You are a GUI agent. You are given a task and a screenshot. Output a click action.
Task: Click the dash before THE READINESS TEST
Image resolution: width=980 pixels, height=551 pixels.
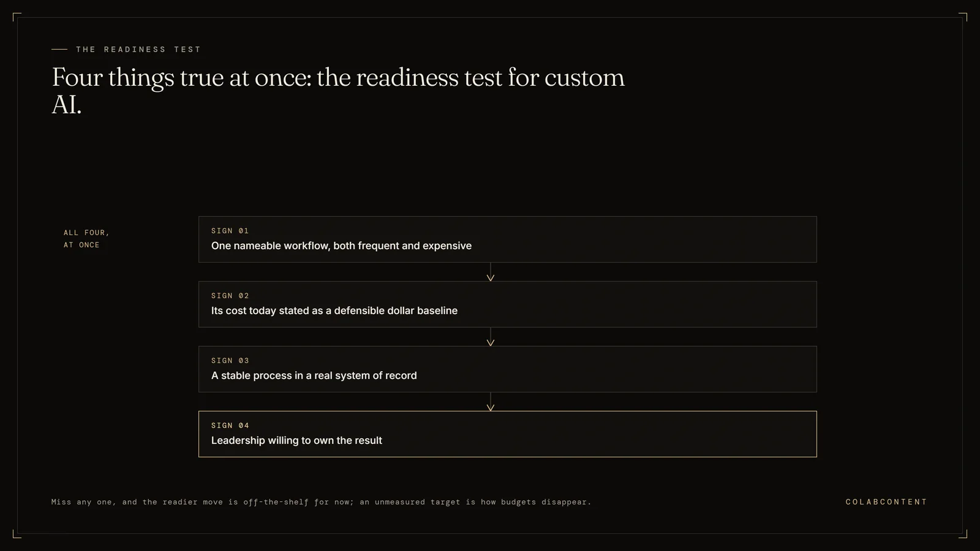tap(59, 49)
